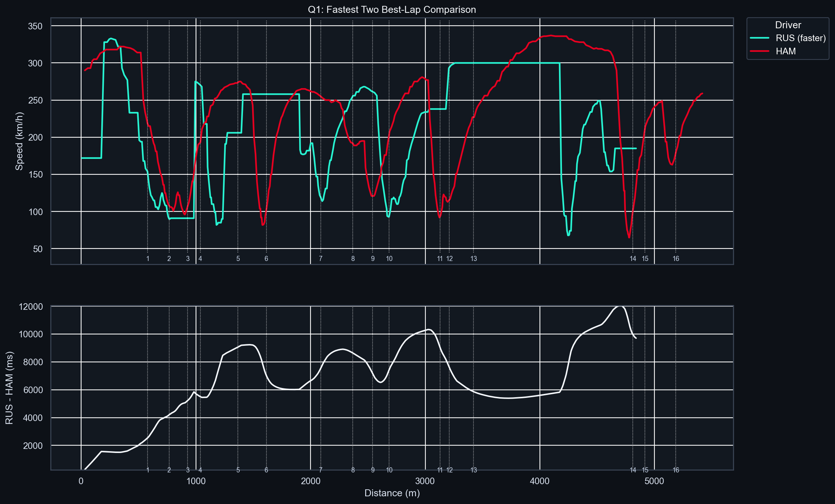Click the 4000 tick on the RUS - HAM axis
This screenshot has height=504, width=835.
[x=33, y=418]
